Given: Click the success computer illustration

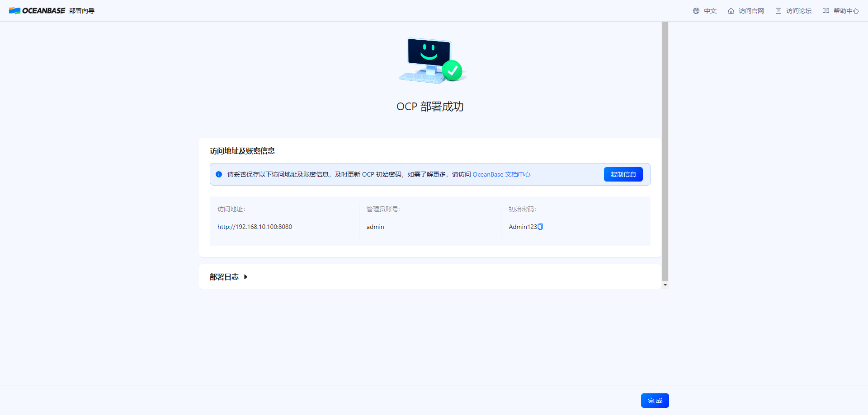Looking at the screenshot, I should tap(432, 61).
